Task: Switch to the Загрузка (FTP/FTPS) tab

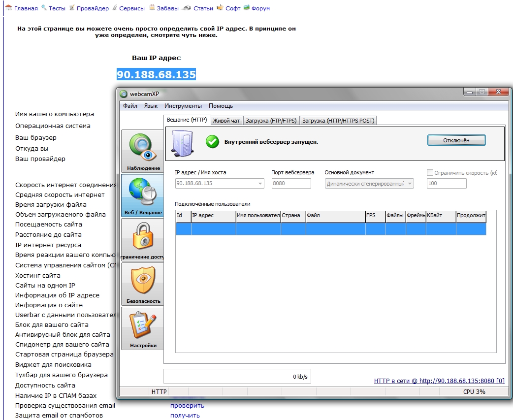Action: click(271, 121)
